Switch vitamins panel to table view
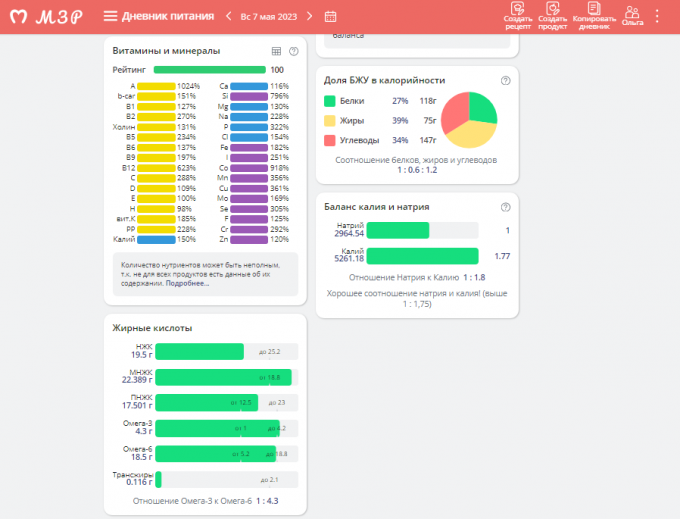Image resolution: width=680 pixels, height=519 pixels. 276,51
